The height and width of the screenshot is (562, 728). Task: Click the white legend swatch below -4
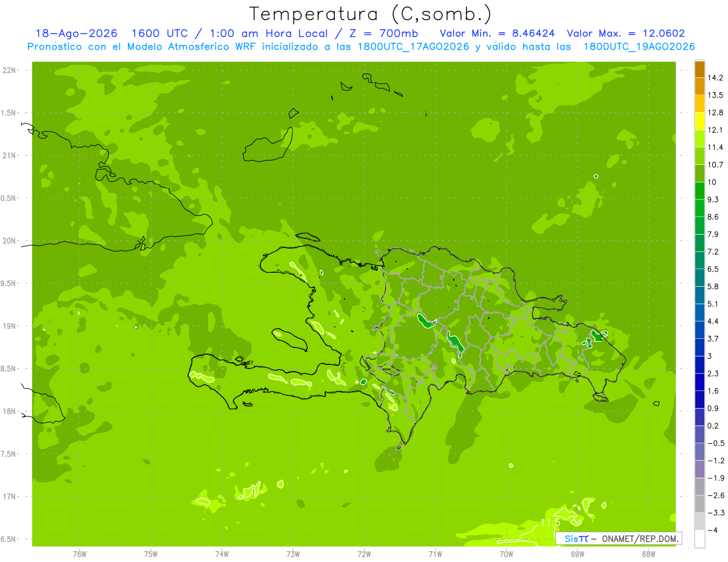click(699, 538)
